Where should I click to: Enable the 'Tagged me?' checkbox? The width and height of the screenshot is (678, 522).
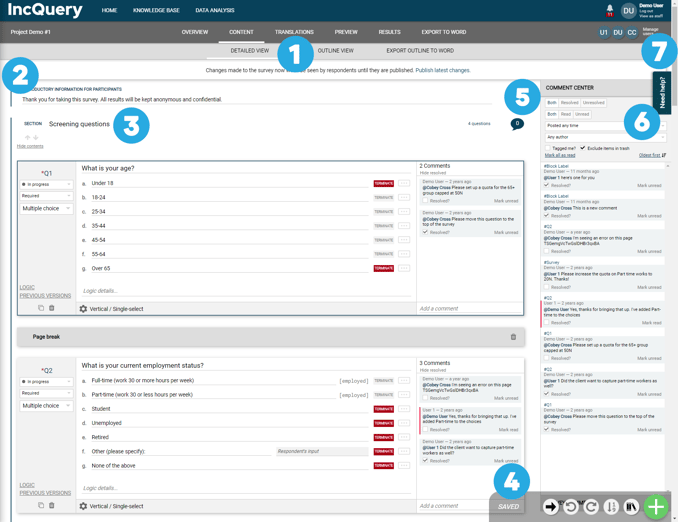pos(548,148)
